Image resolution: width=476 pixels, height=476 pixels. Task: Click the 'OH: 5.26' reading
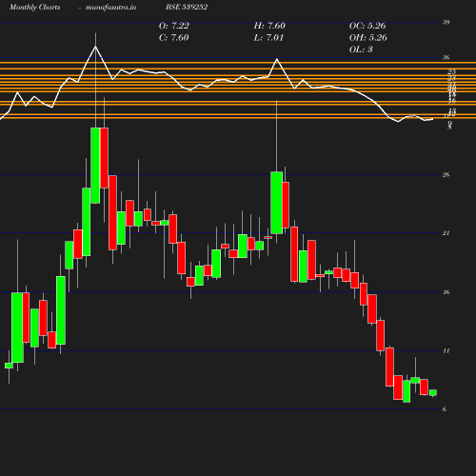pos(368,38)
